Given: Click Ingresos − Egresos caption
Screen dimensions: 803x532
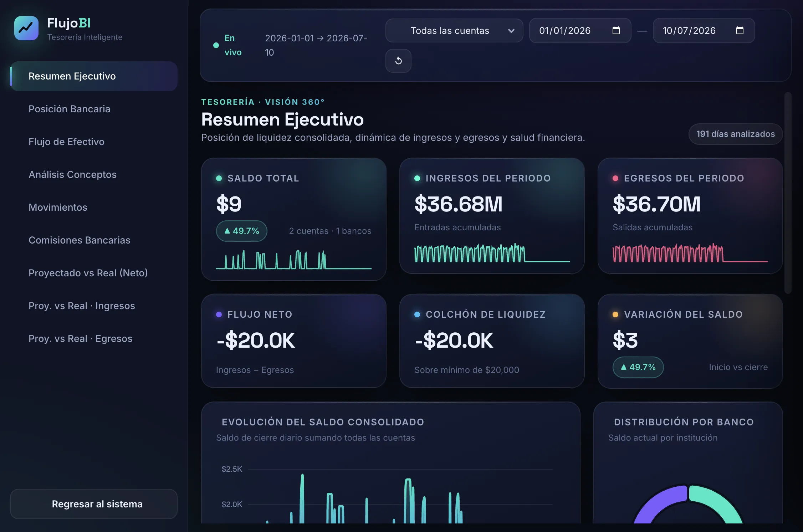Looking at the screenshot, I should (x=255, y=370).
